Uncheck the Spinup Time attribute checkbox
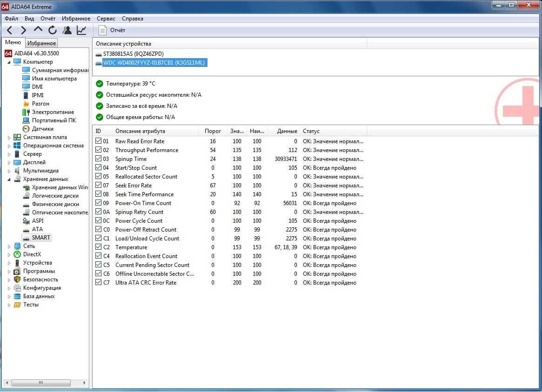542x392 pixels. click(x=99, y=159)
